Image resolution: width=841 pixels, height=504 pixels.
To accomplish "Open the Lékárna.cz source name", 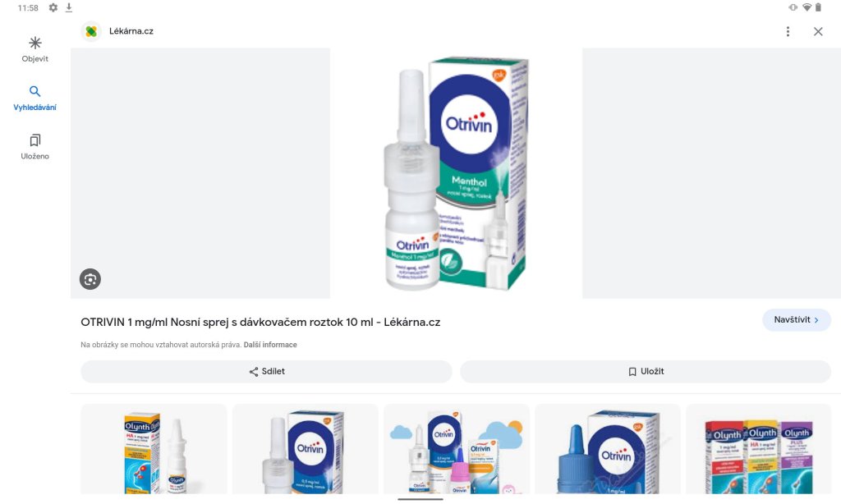I will click(x=131, y=31).
